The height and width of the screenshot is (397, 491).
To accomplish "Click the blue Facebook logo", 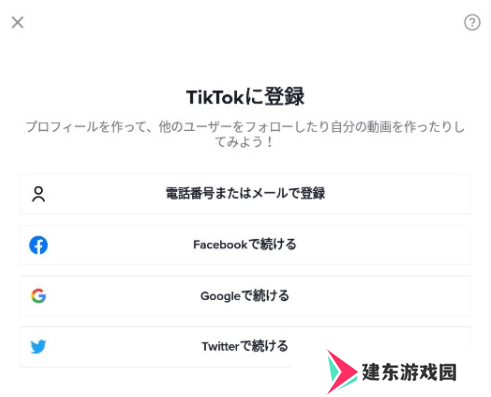I will tap(38, 245).
